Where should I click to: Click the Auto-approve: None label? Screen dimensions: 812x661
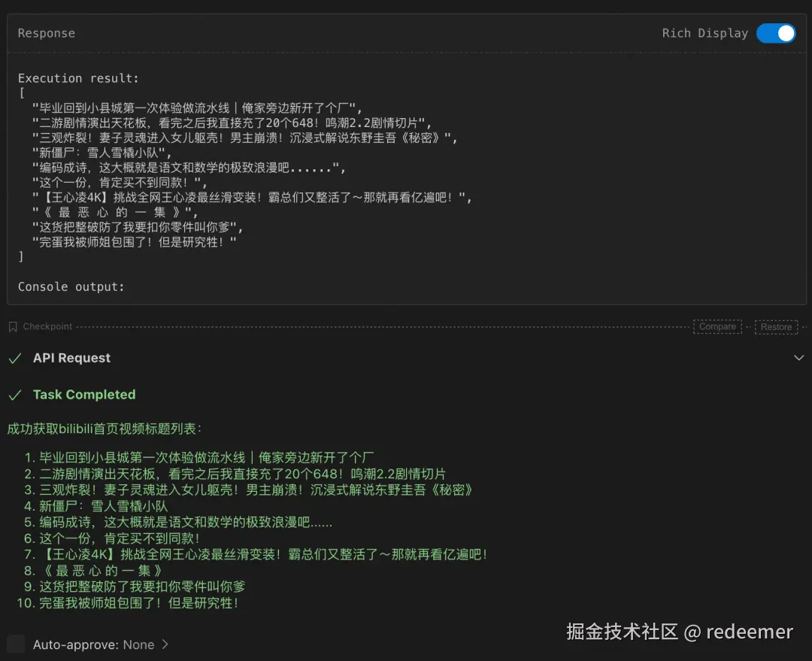click(94, 644)
